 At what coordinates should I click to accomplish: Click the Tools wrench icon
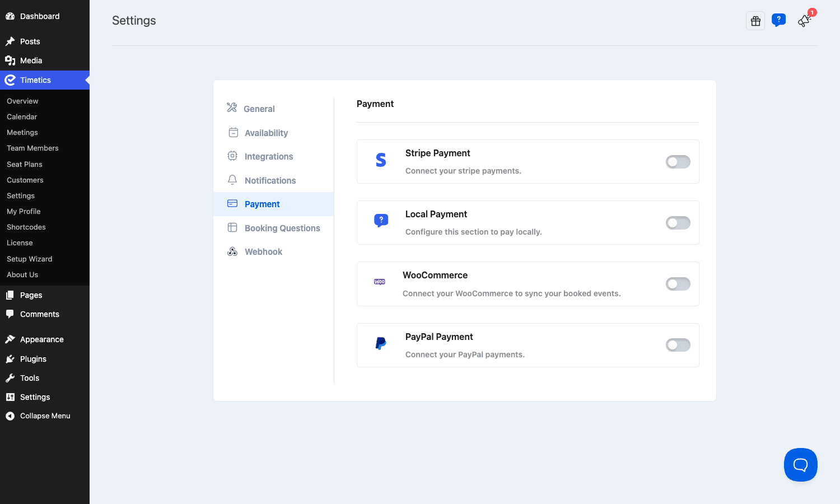[10, 378]
